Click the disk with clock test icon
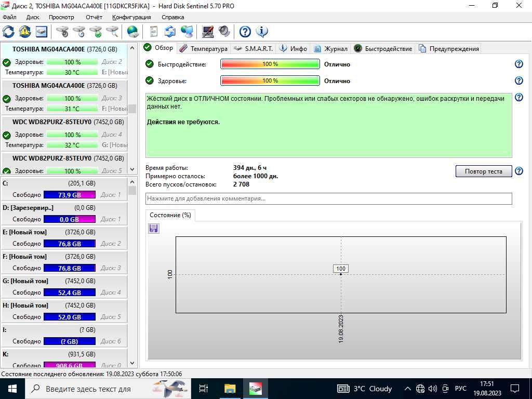The height and width of the screenshot is (399, 532). tap(79, 32)
